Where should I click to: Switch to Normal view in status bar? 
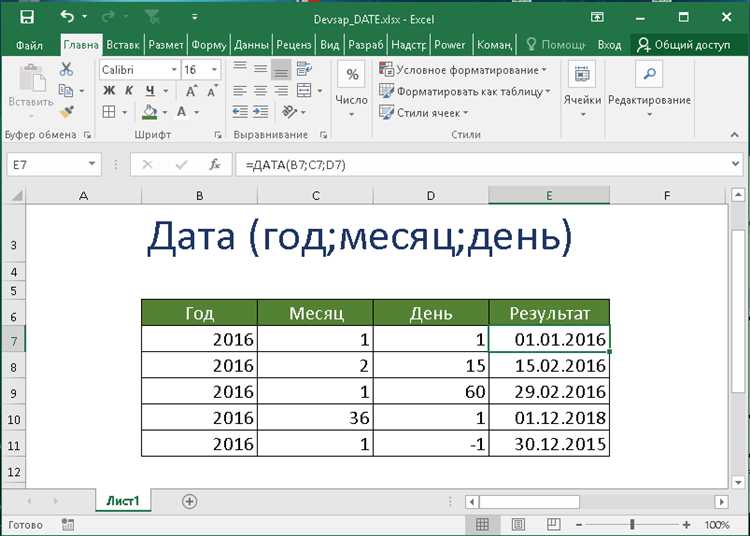(482, 525)
